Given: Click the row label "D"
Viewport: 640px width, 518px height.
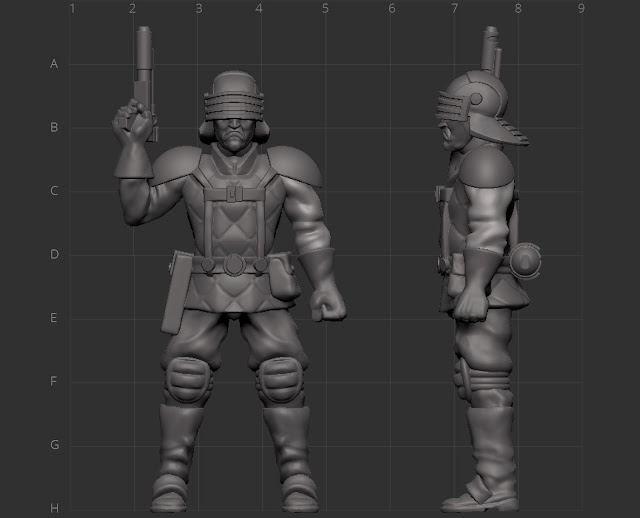Looking at the screenshot, I should tap(54, 254).
